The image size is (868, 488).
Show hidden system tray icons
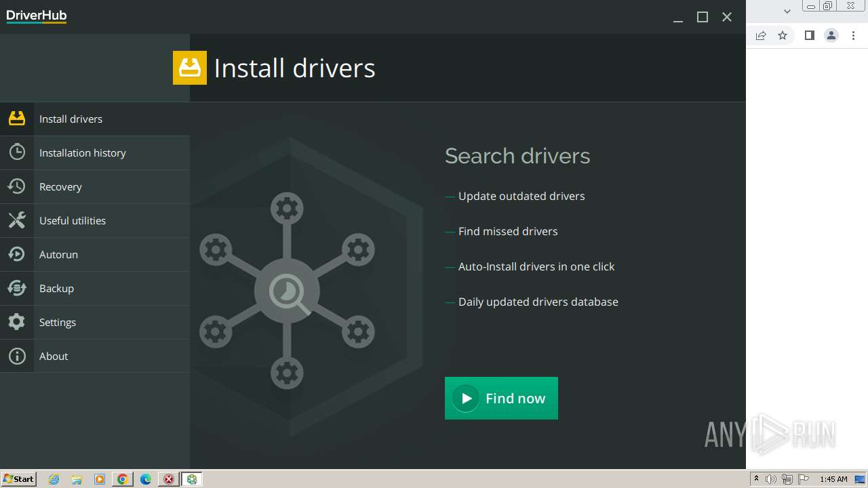click(757, 479)
